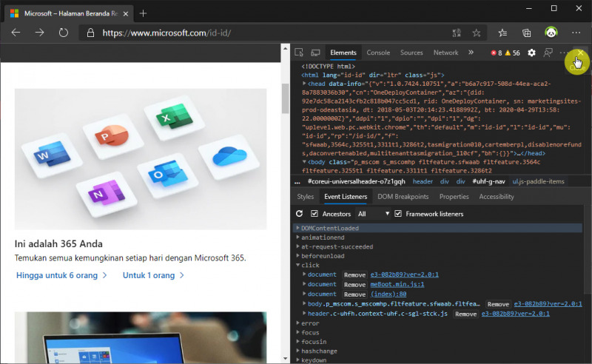This screenshot has width=592, height=364.
Task: Add page to favorites star
Action: click(477, 33)
